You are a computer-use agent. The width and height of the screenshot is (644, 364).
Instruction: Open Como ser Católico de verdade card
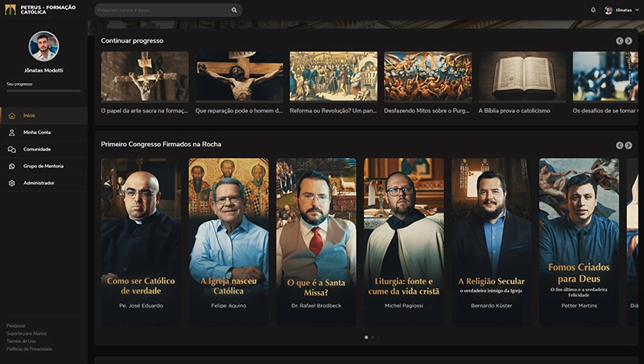[141, 242]
